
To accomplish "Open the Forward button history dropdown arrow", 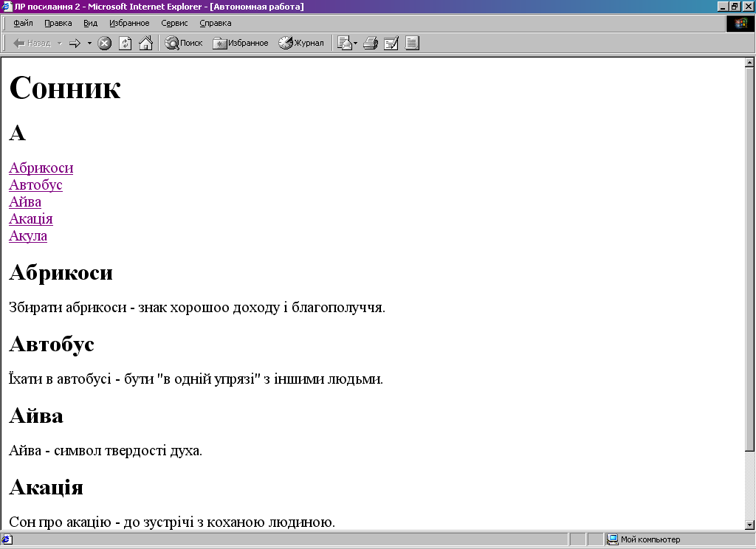I will [x=89, y=44].
